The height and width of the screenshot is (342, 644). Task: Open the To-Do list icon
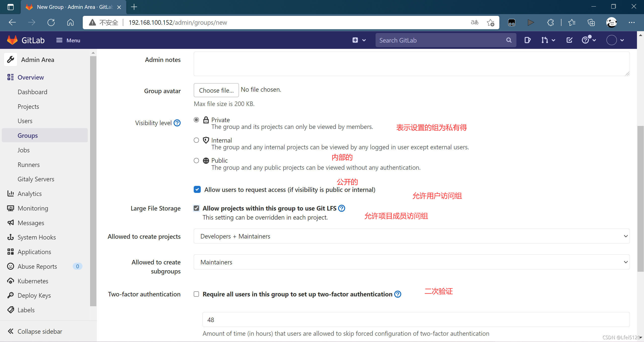(x=569, y=40)
